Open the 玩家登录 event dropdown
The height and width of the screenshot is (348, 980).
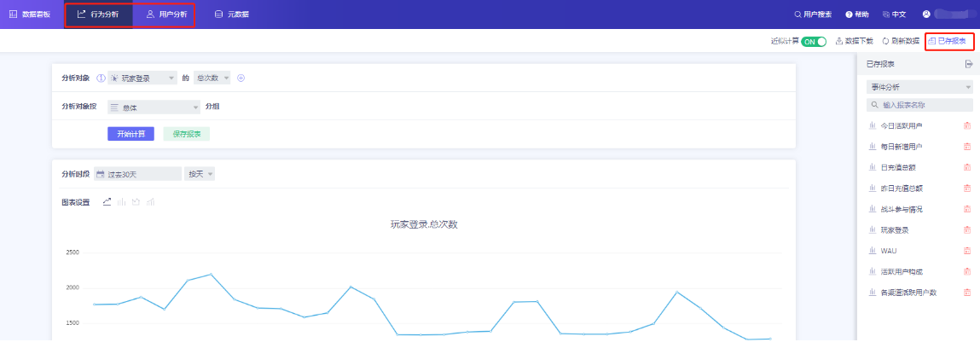point(142,78)
